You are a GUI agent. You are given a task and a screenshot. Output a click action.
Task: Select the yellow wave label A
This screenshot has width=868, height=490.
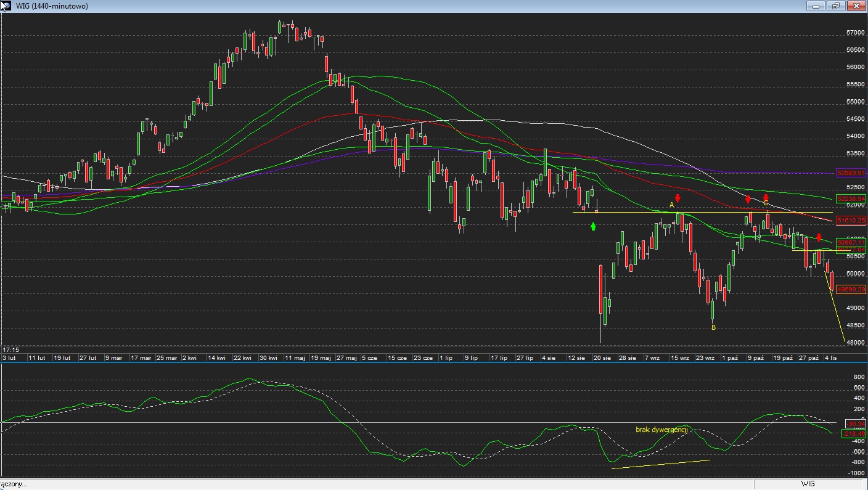click(x=672, y=204)
